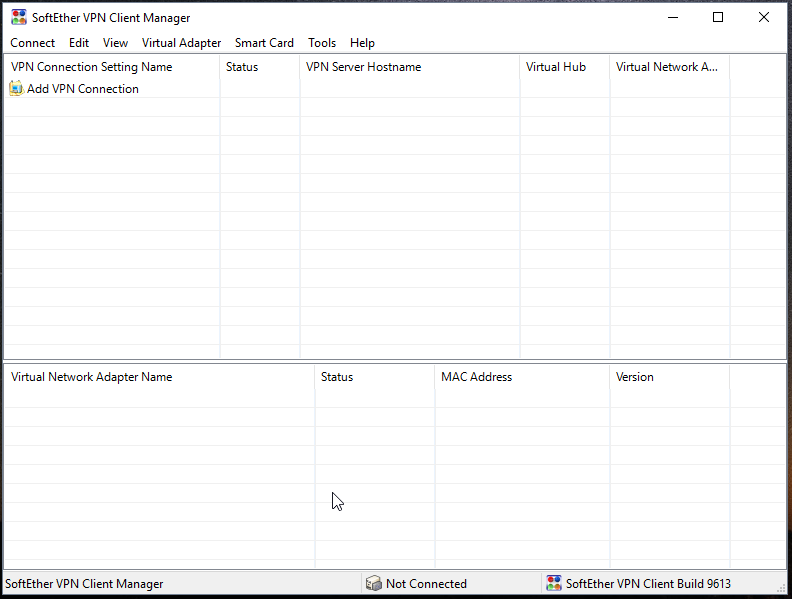Close the SoftEther VPN Client Manager window

coord(764,17)
